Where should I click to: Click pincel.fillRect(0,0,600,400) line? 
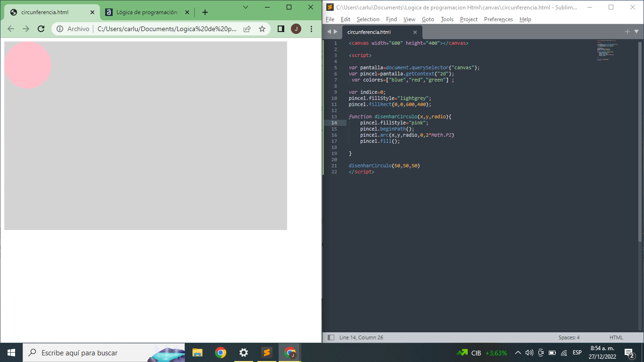[x=390, y=104]
